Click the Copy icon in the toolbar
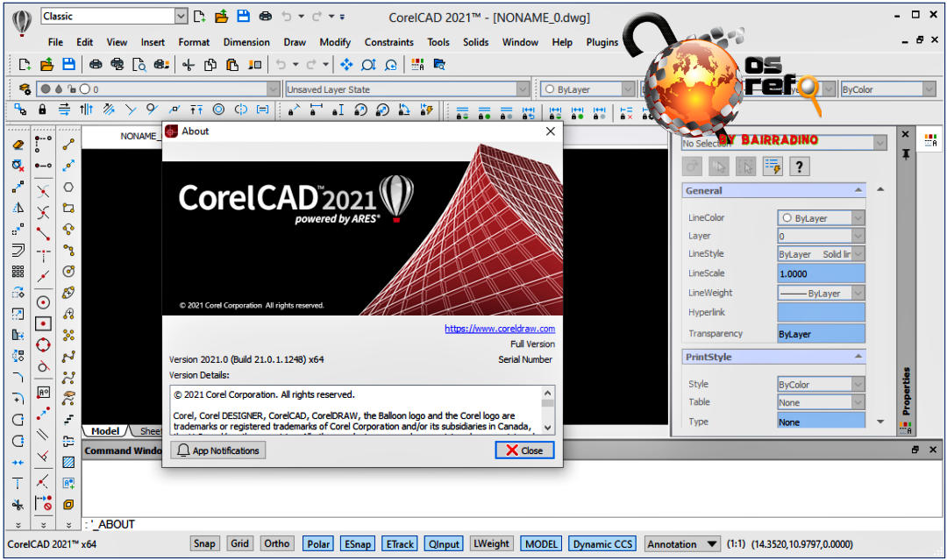 point(210,65)
